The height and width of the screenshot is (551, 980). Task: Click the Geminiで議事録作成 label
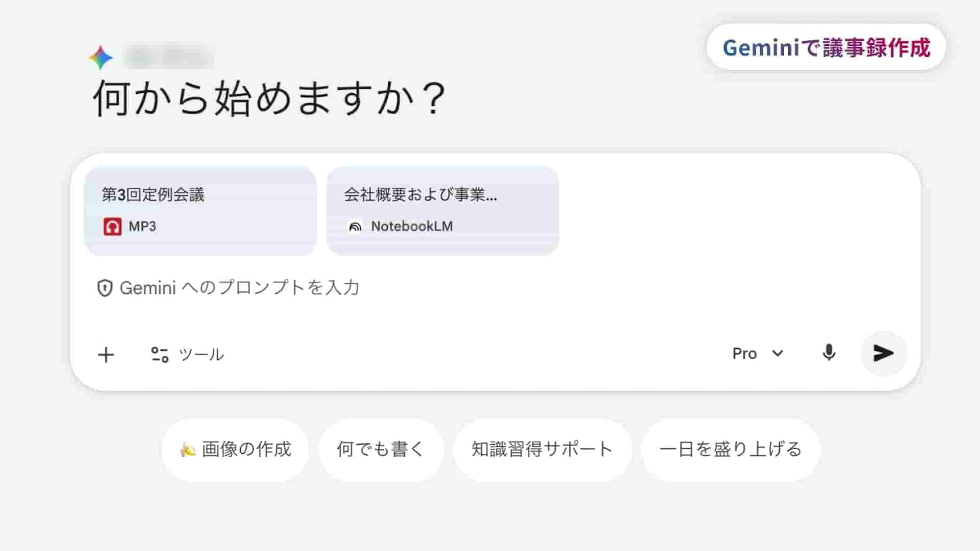click(826, 47)
